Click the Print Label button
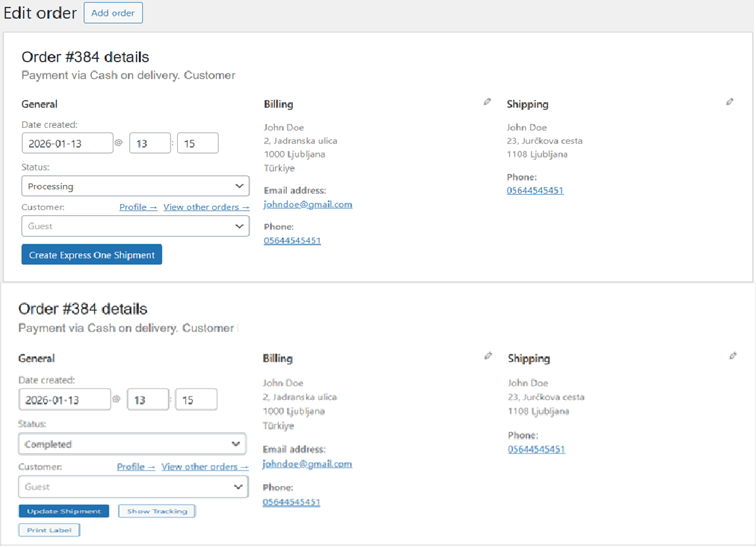Image resolution: width=756 pixels, height=547 pixels. coord(49,529)
